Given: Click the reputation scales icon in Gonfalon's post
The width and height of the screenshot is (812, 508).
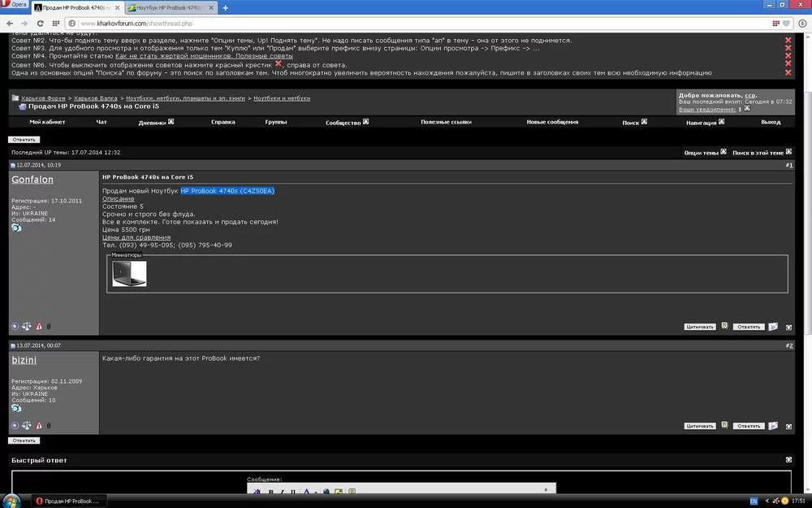Looking at the screenshot, I should (x=27, y=326).
